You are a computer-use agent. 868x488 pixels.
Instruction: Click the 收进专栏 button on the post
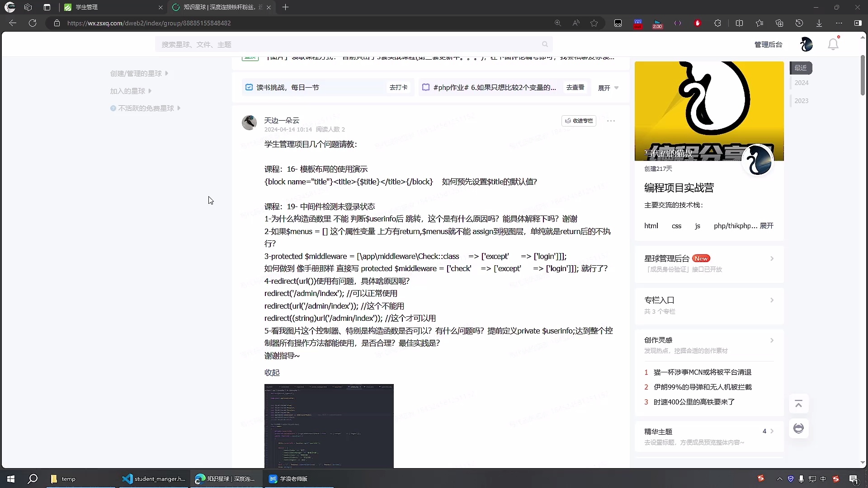[x=579, y=121]
